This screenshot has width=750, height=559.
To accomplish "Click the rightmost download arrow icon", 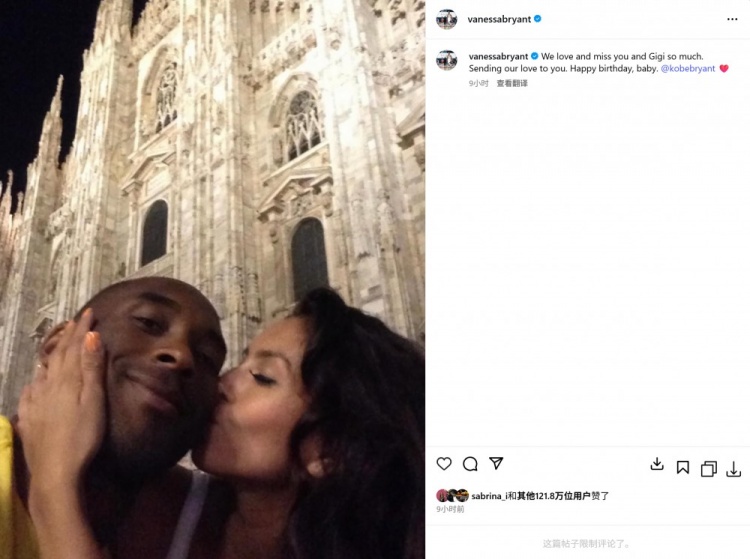I will [x=733, y=469].
